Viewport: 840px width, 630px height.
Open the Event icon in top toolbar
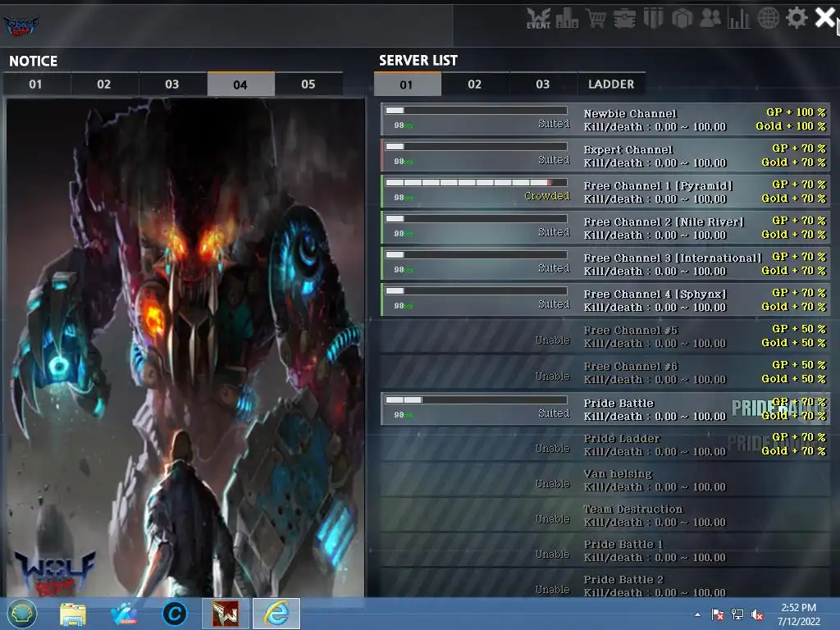(x=538, y=18)
